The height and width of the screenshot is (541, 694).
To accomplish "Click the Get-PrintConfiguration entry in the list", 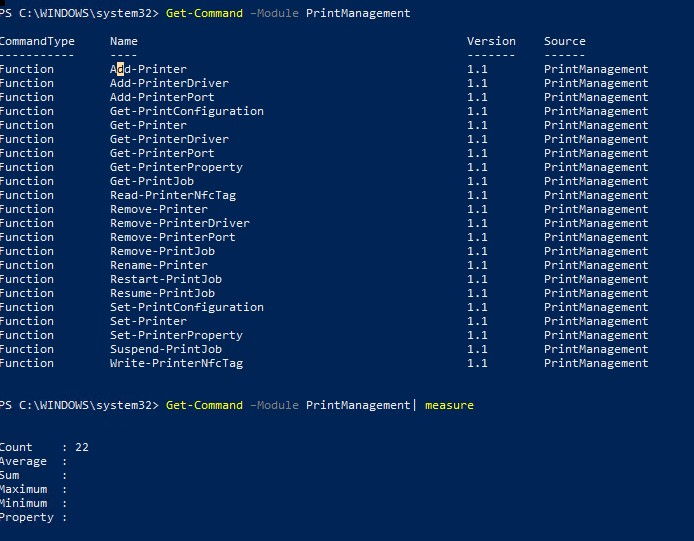I will 186,111.
